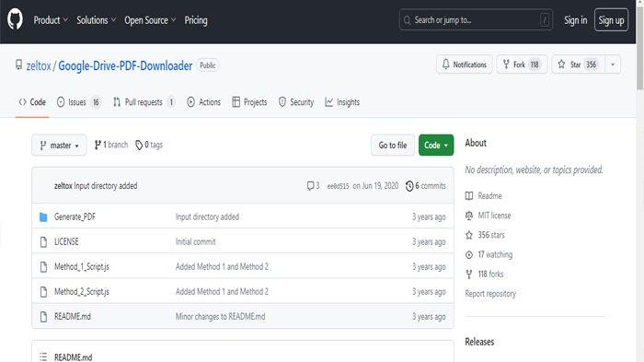Click the Method_2_Script.js file icon
Viewport: 644px width, 362px height.
pyautogui.click(x=43, y=292)
